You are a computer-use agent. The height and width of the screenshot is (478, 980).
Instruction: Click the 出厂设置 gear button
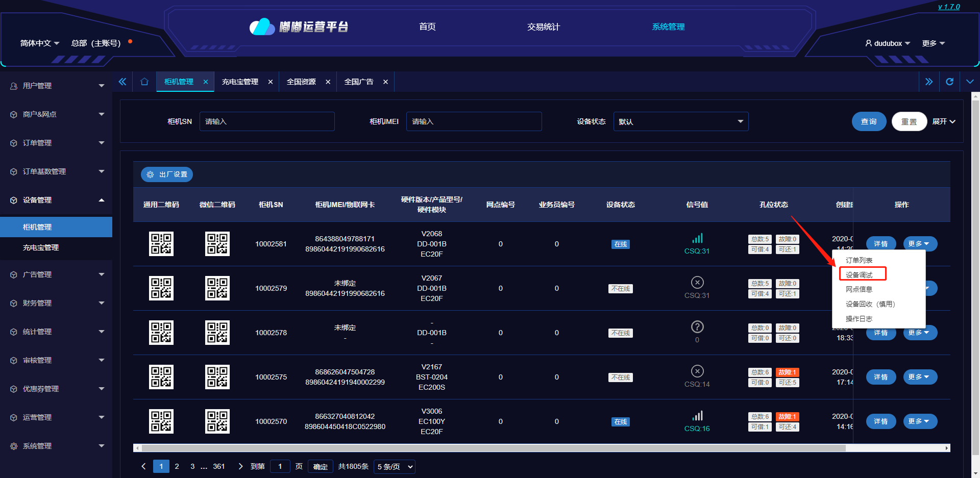(x=167, y=174)
